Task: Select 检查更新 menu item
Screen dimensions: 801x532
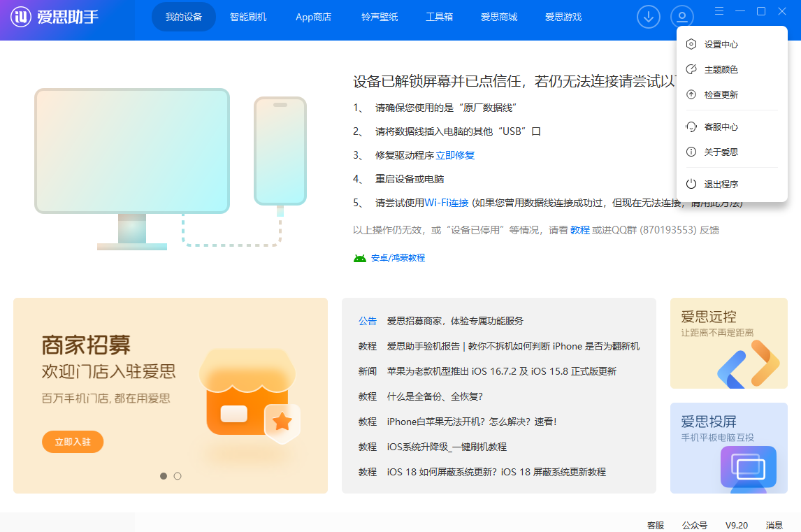Action: pyautogui.click(x=732, y=94)
